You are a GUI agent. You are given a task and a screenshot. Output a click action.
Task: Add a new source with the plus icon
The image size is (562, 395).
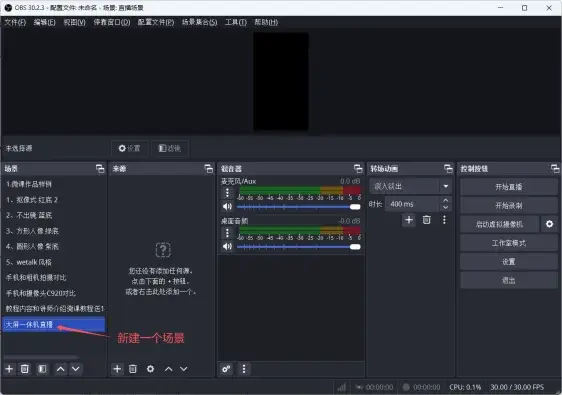pos(117,369)
